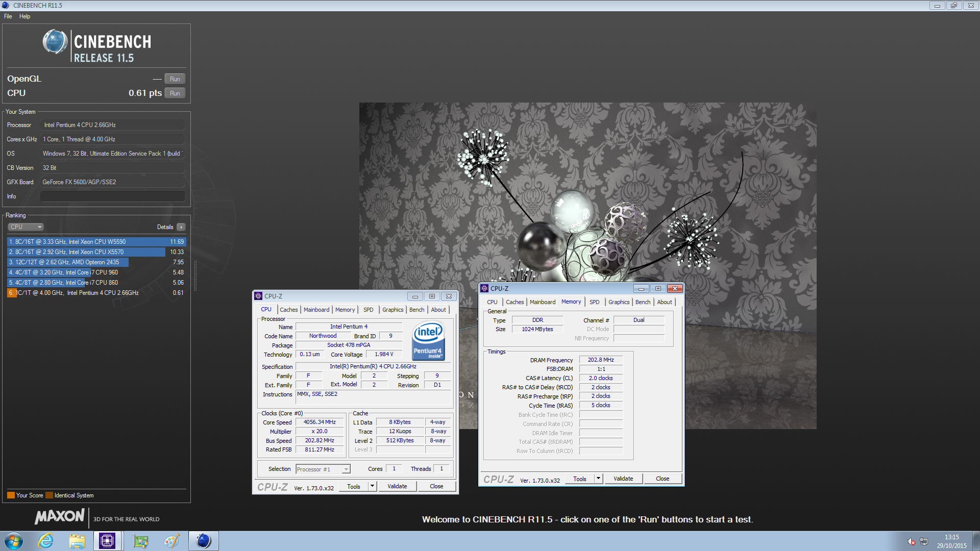Click muted volume icon in system tray
This screenshot has height=551, width=980.
(911, 542)
